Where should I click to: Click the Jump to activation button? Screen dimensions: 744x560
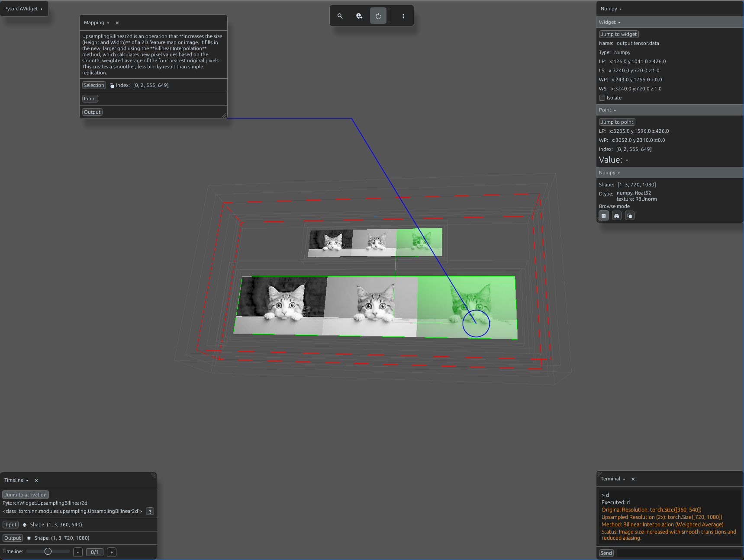tap(26, 495)
